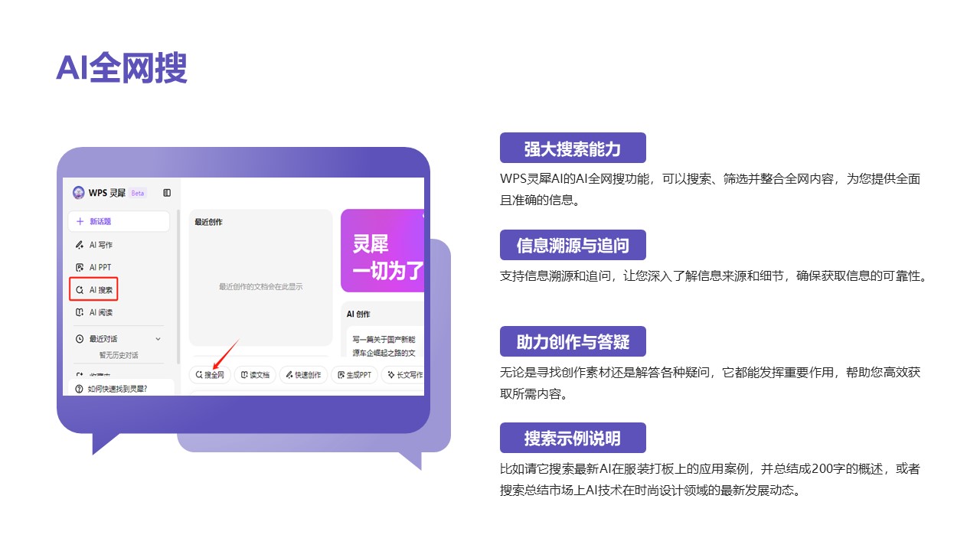Screen dimensions: 980x551
Task: Open AI 写作 in the sidebar
Action: (x=100, y=245)
